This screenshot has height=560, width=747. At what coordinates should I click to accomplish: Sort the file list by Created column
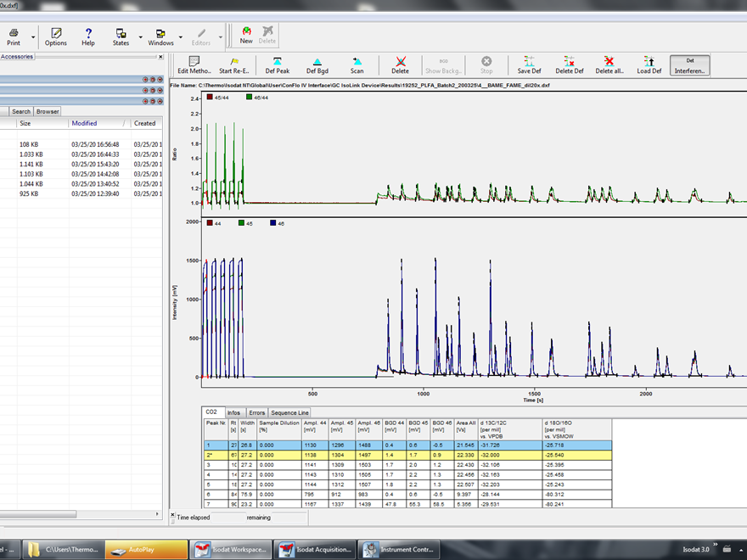[x=147, y=123]
